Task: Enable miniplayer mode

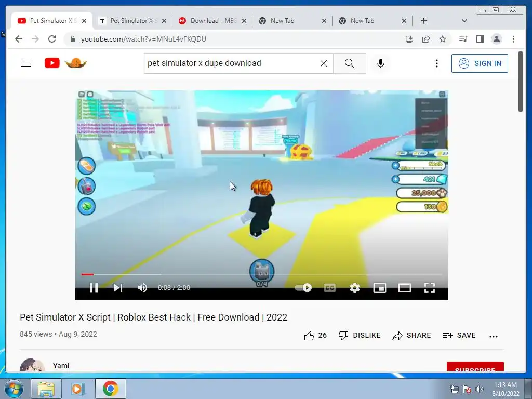Action: point(380,288)
